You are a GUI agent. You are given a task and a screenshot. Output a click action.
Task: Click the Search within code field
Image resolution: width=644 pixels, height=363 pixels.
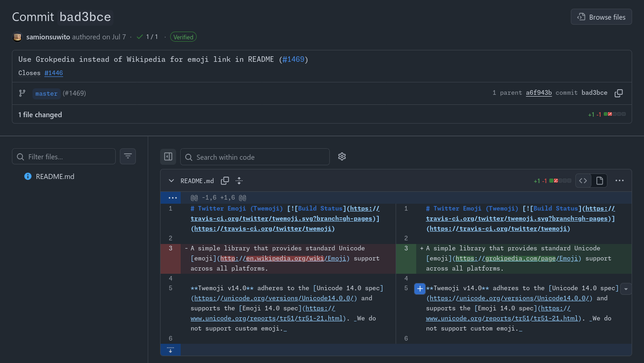[255, 157]
